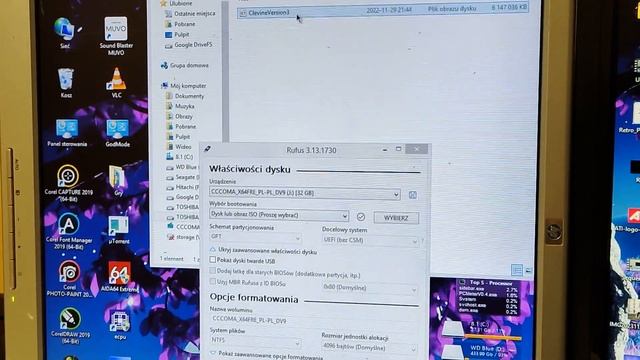Click the WYBIERZ button in Rufus
640x360 pixels.
[396, 218]
